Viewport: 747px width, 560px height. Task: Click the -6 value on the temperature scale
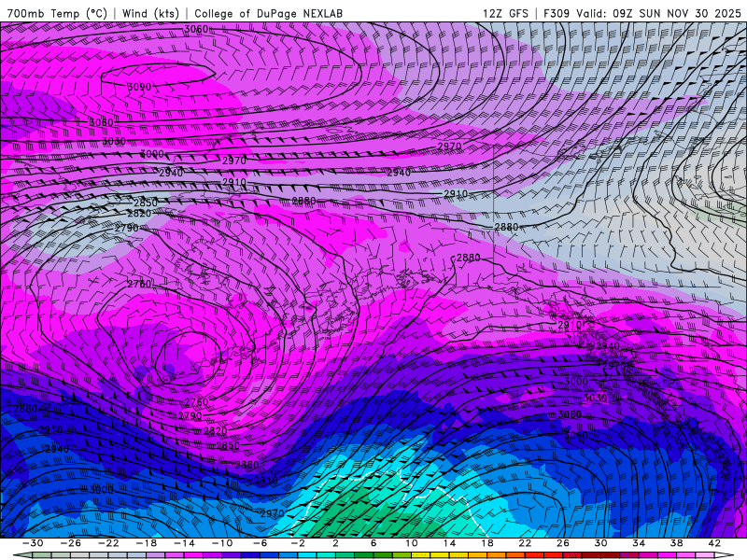260,543
